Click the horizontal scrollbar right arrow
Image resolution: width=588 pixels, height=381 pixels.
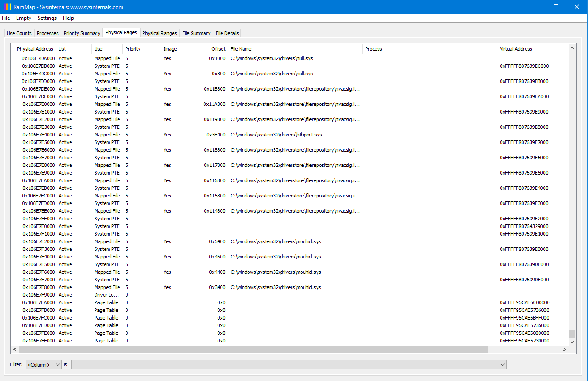pyautogui.click(x=565, y=349)
